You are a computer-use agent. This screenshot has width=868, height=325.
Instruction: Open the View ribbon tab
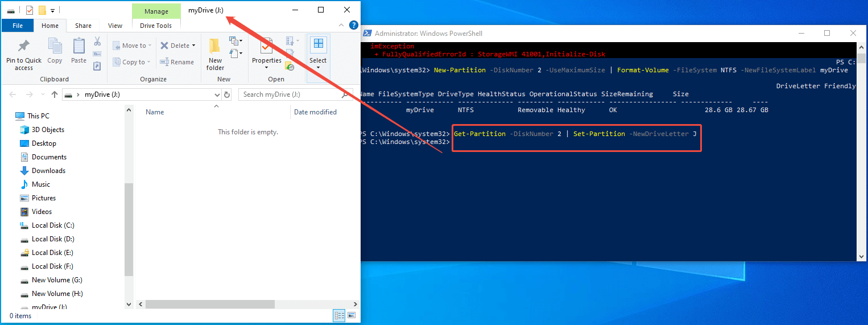click(115, 26)
